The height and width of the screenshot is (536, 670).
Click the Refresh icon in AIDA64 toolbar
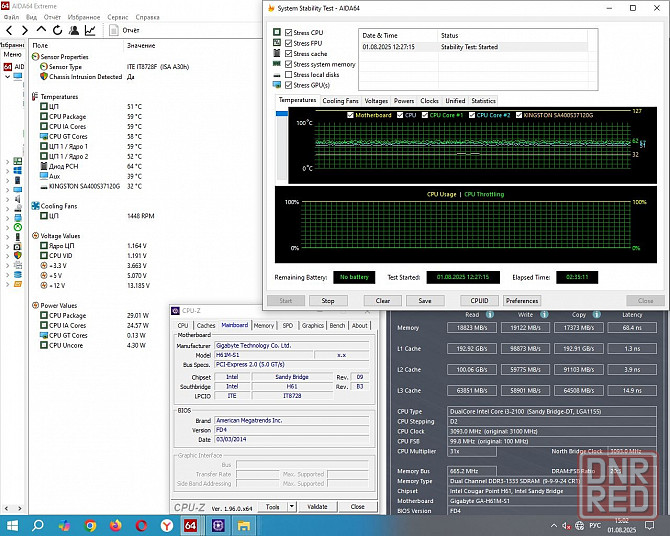click(57, 30)
